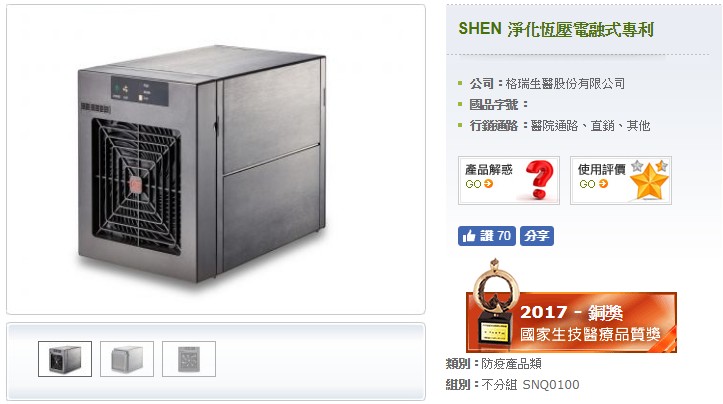Screen dimensions: 723x404
Task: Select the first dark device thumbnail
Action: pyautogui.click(x=65, y=359)
